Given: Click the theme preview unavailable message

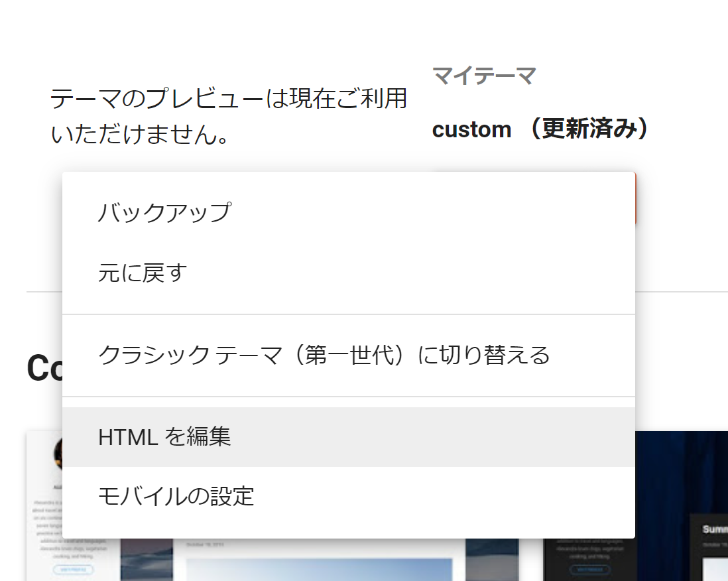Looking at the screenshot, I should [229, 116].
